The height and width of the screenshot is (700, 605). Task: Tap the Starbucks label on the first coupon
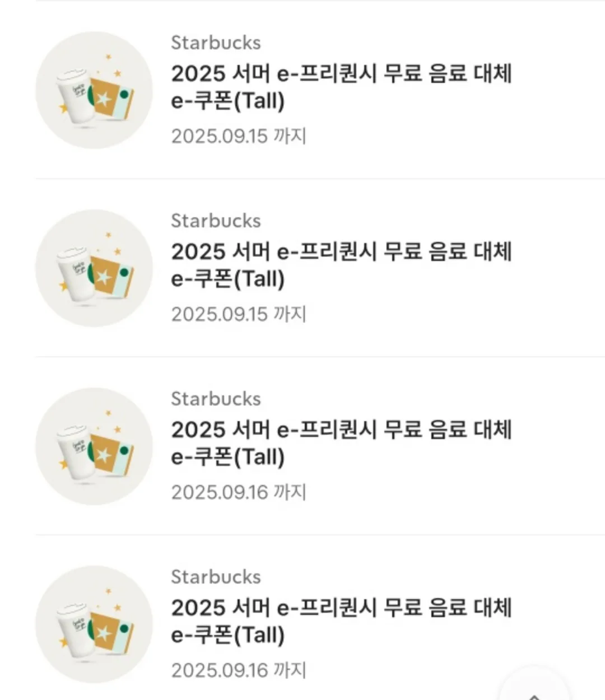216,43
